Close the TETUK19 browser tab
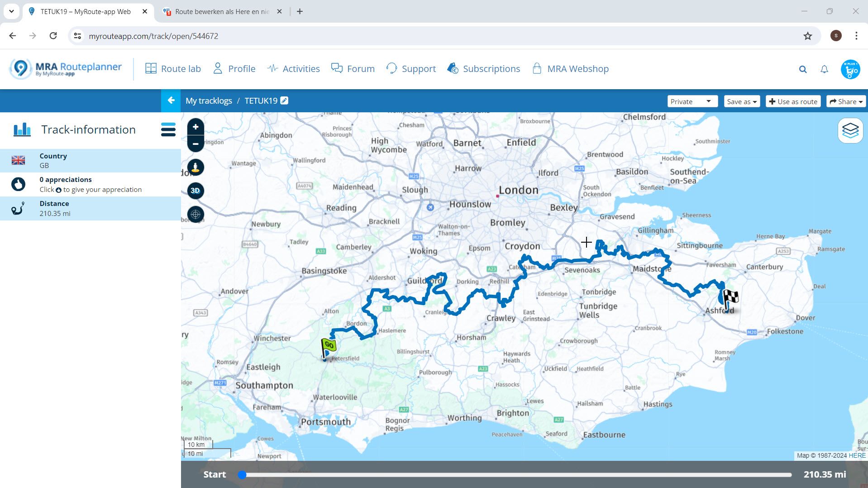Screen dimensions: 868x488 [145, 11]
